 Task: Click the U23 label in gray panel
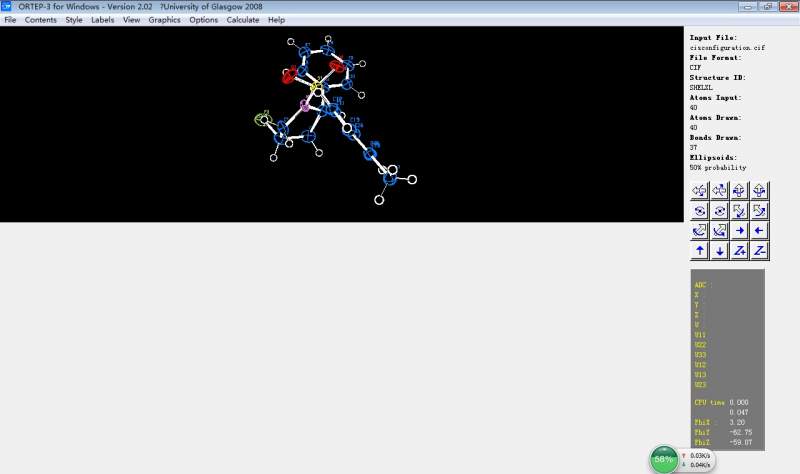[700, 385]
